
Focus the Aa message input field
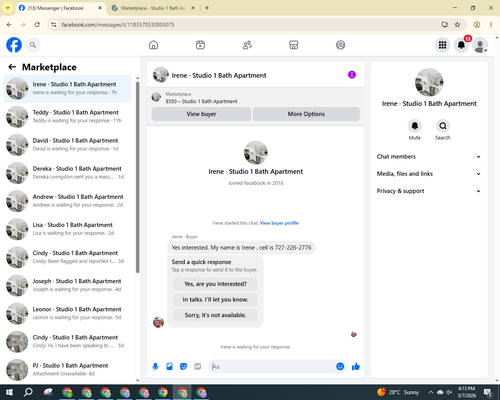(x=273, y=367)
